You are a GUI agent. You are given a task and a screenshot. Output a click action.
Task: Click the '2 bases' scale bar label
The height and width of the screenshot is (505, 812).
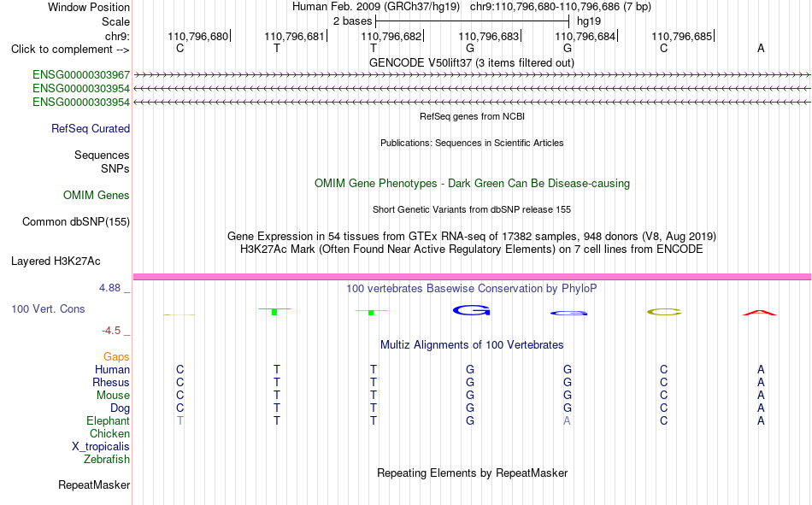[352, 21]
